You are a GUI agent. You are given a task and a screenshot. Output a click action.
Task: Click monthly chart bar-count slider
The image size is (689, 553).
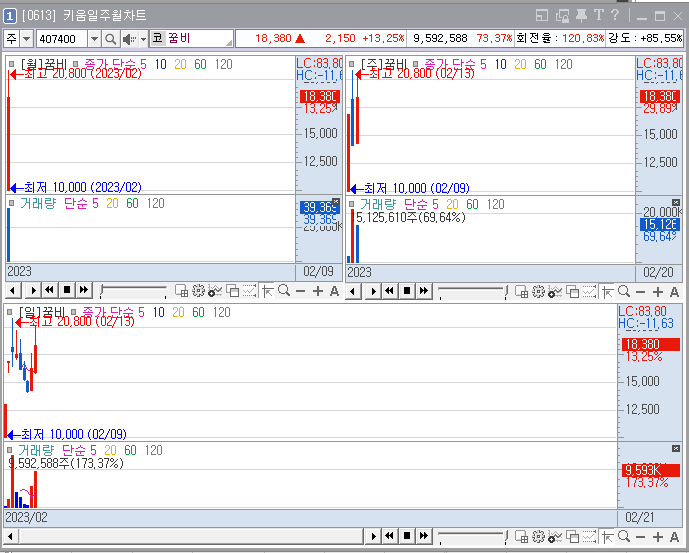pos(133,291)
